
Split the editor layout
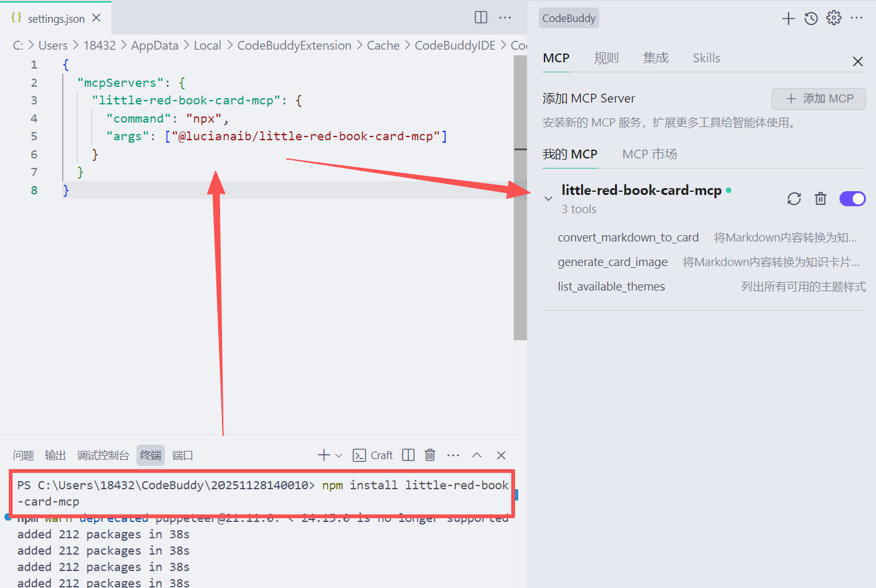480,17
